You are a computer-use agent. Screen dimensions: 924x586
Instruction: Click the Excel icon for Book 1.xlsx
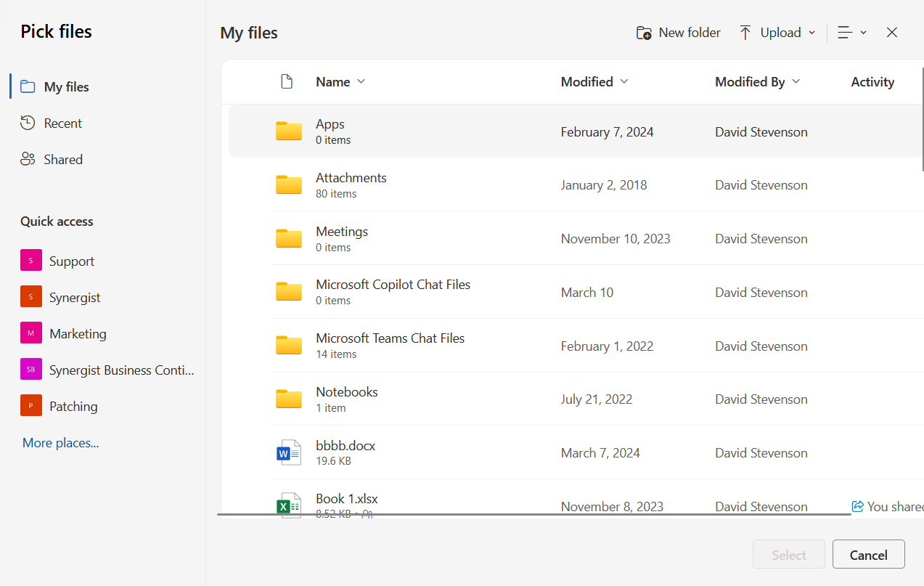click(x=288, y=505)
